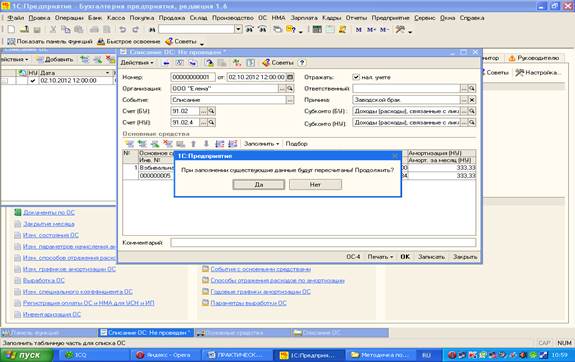Image resolution: width=575 pixels, height=362 pixels.
Task: Click the M- memory button in toolbar
Action: [384, 29]
